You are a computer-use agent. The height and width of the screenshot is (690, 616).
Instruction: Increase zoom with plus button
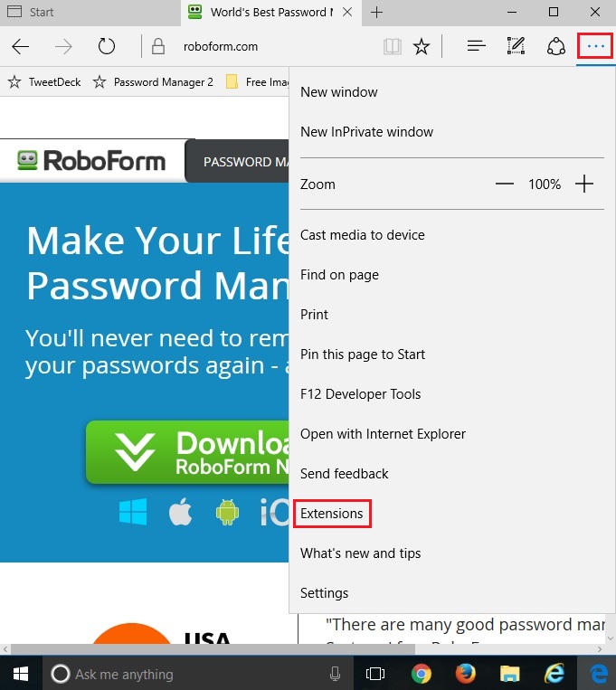tap(583, 184)
